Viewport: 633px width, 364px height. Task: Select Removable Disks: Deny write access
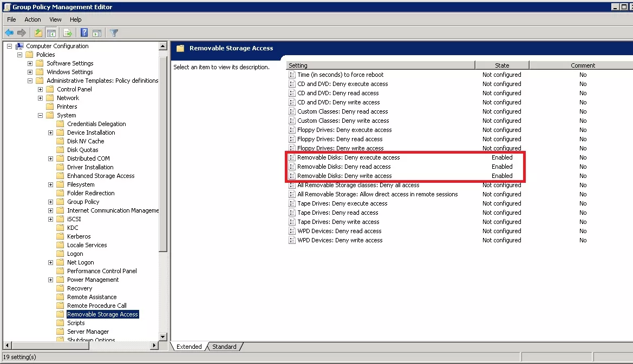pos(344,176)
